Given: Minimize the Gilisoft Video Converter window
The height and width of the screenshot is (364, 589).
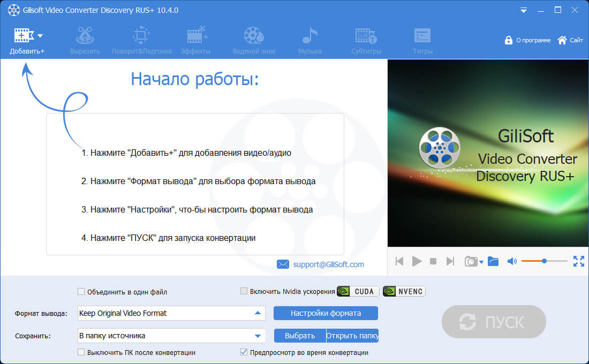Looking at the screenshot, I should click(x=541, y=11).
